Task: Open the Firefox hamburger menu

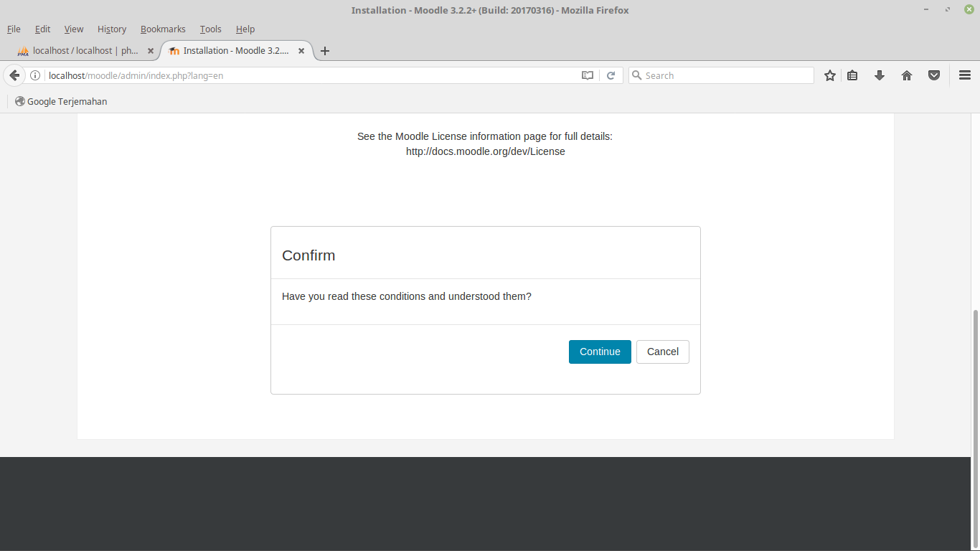Action: 964,75
